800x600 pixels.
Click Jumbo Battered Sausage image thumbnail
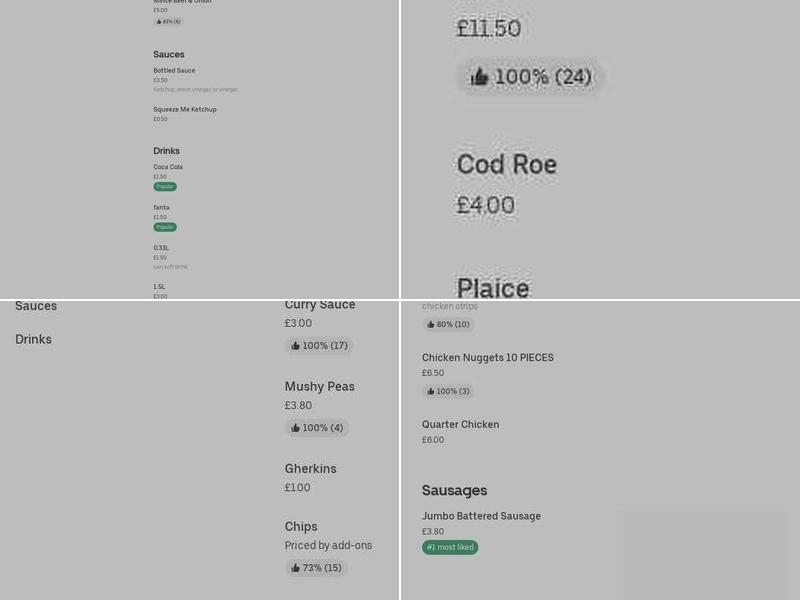pos(701,555)
